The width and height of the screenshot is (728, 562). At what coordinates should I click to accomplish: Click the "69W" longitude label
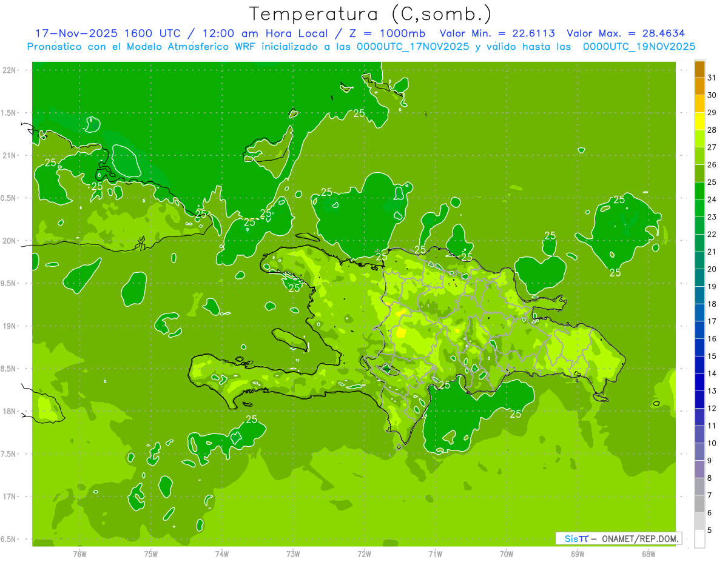(x=578, y=554)
